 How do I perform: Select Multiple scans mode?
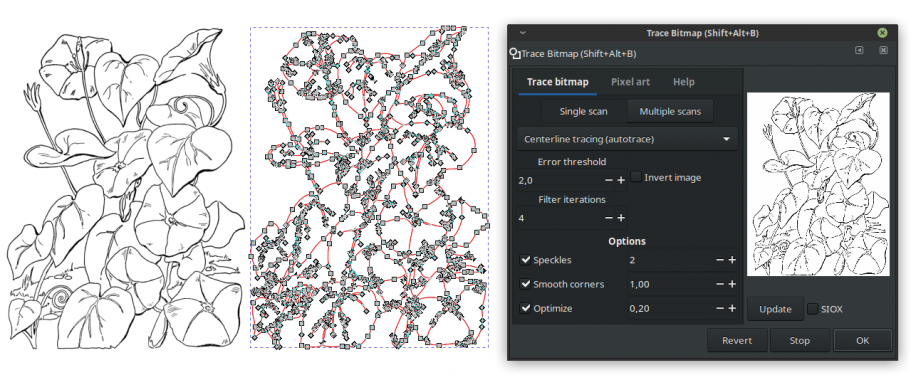pyautogui.click(x=670, y=112)
